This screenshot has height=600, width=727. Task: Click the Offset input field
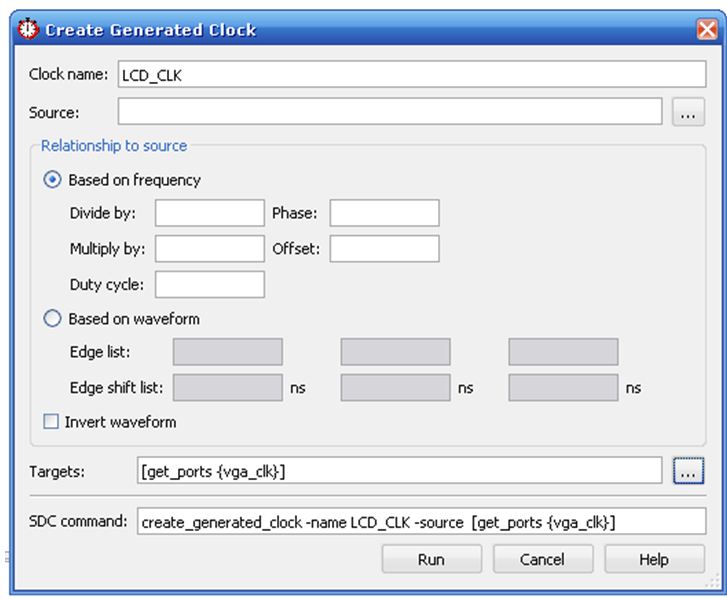pyautogui.click(x=384, y=249)
